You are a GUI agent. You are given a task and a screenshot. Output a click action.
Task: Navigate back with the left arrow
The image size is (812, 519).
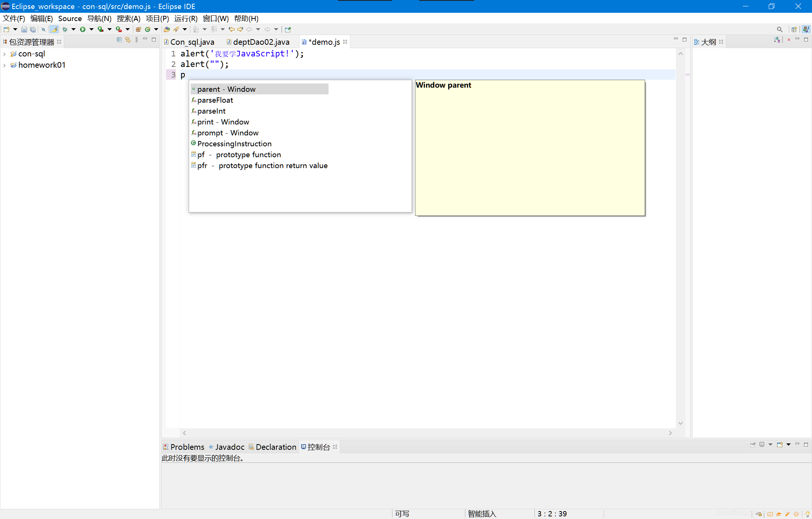point(249,29)
